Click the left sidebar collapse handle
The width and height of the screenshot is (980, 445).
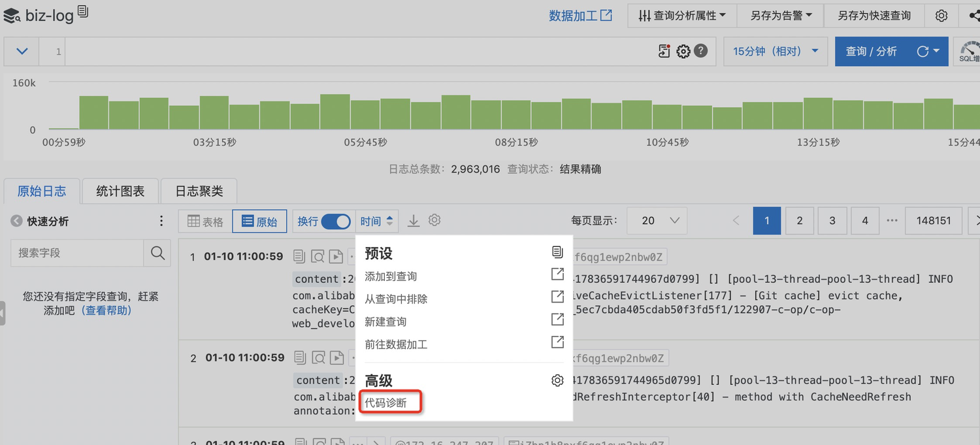tap(3, 313)
